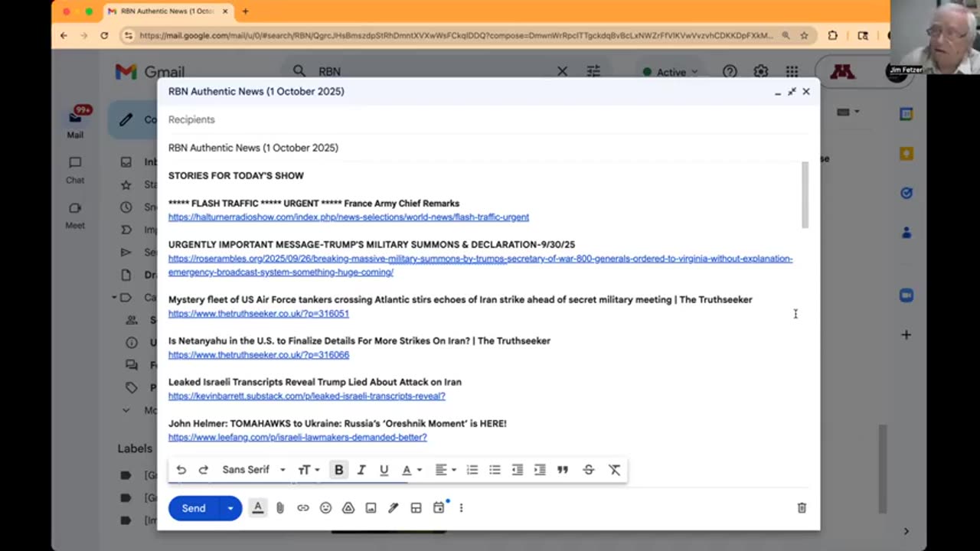Toggle underline formatting

click(x=384, y=470)
